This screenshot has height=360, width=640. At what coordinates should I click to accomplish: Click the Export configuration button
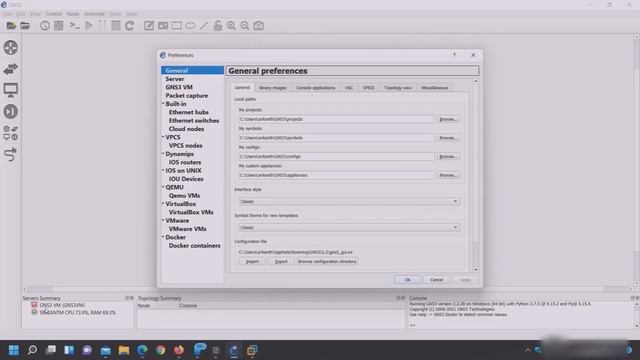[281, 262]
